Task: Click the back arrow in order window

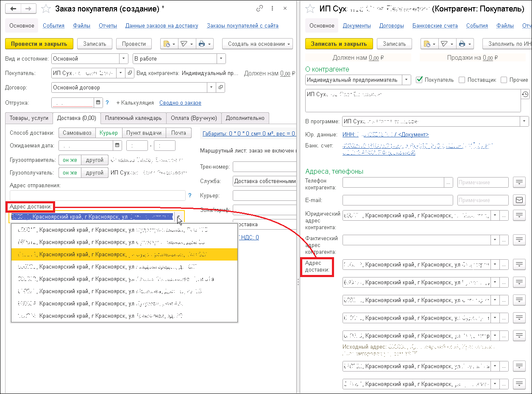Action: (x=13, y=8)
